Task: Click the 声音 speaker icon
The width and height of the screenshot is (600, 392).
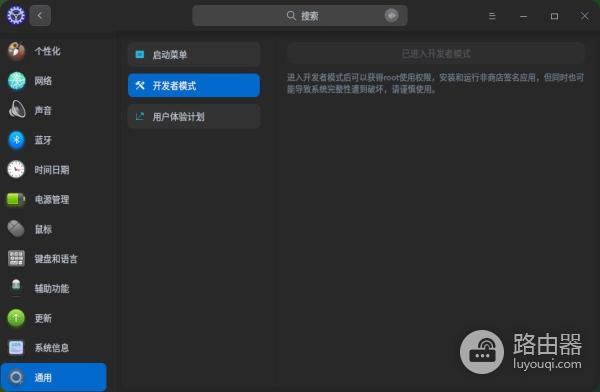Action: click(16, 110)
